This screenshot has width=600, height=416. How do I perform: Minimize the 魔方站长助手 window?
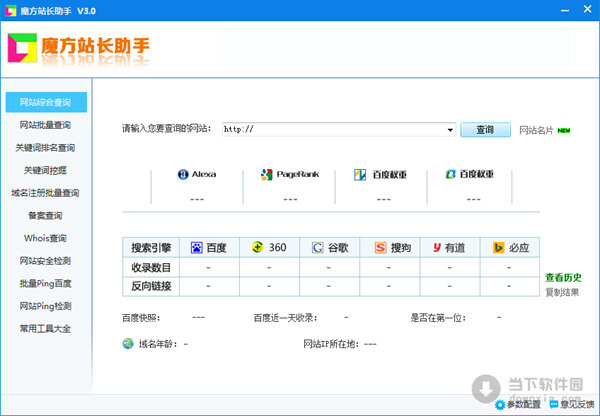[x=565, y=10]
